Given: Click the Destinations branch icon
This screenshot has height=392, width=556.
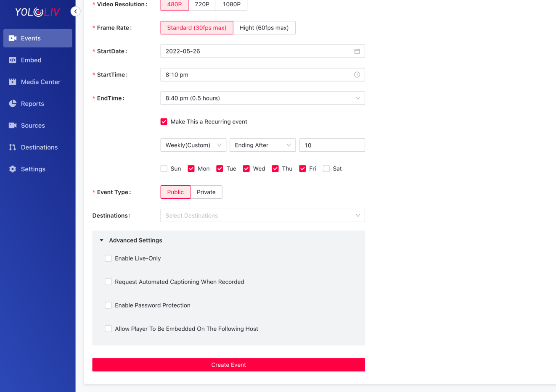Looking at the screenshot, I should pyautogui.click(x=13, y=147).
